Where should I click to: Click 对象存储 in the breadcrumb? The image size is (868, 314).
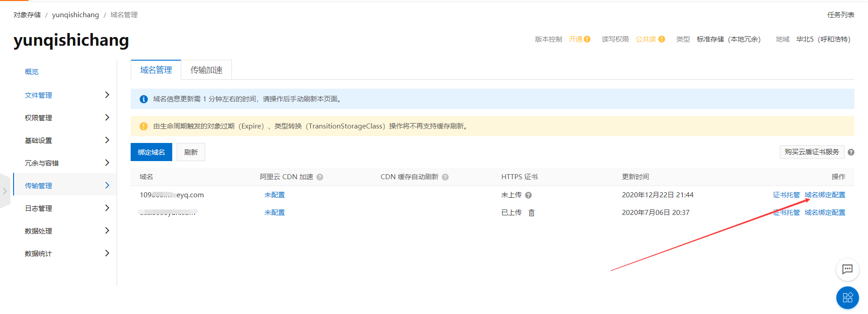27,15
